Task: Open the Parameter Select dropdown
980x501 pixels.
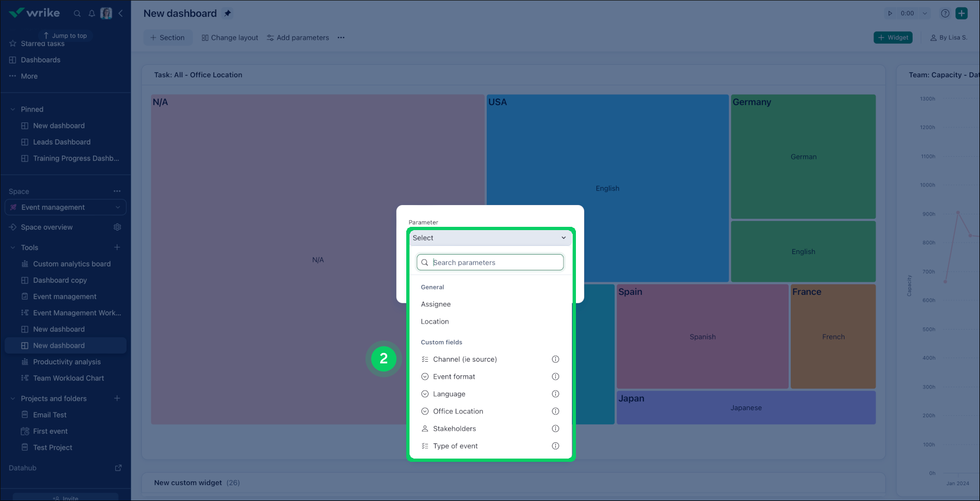Action: coord(489,238)
